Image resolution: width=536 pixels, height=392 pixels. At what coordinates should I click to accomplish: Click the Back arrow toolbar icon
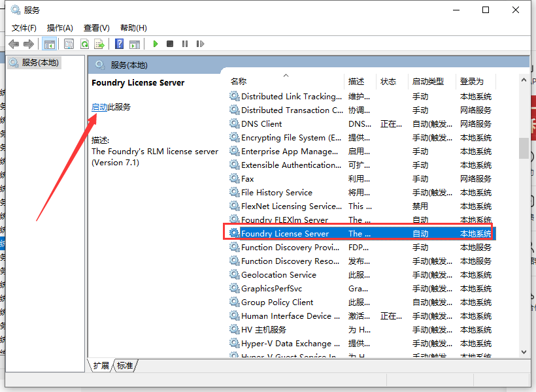tap(14, 44)
